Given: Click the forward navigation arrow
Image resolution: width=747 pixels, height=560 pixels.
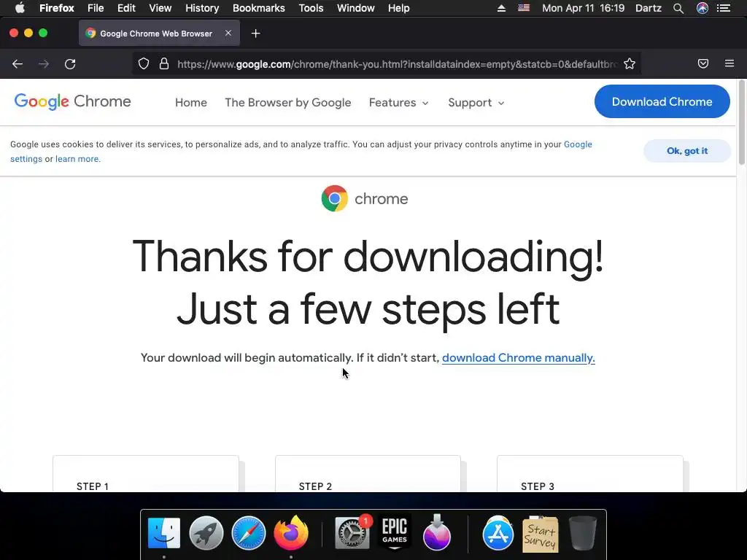Looking at the screenshot, I should [x=44, y=64].
